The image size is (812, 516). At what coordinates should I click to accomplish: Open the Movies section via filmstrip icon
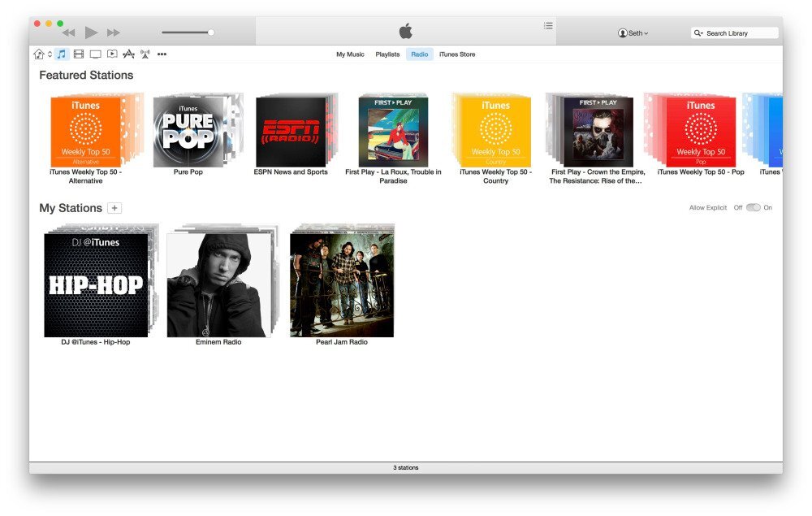click(78, 54)
